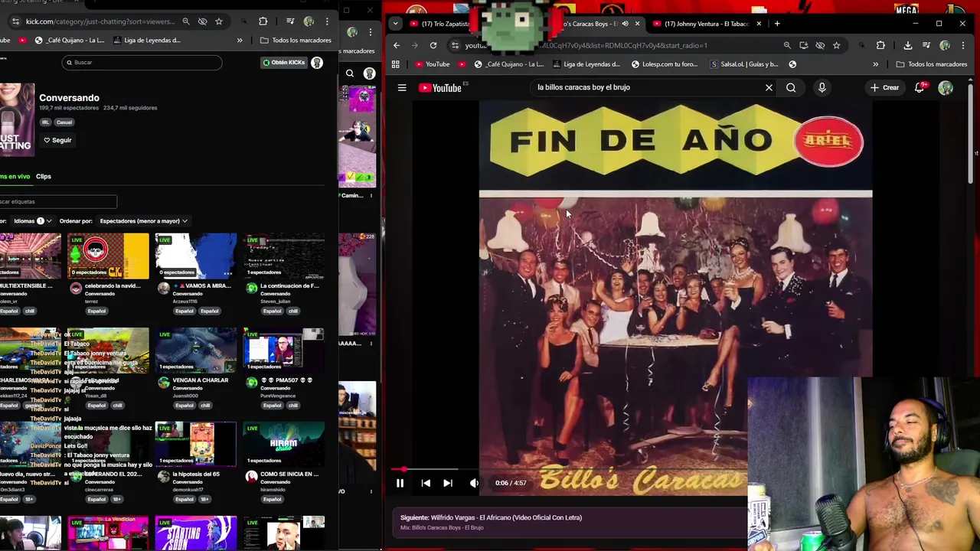Screen dimensions: 980x551
Task: Open YouTube notifications bell
Action: (920, 88)
